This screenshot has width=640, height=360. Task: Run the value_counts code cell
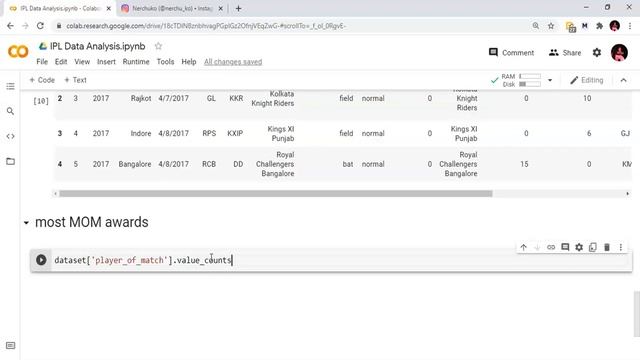point(41,260)
